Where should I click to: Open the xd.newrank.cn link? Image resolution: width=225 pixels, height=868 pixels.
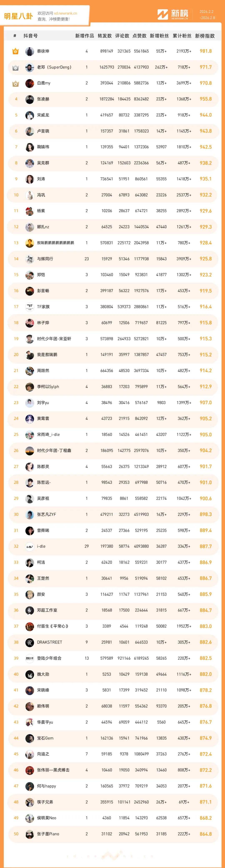(x=65, y=14)
